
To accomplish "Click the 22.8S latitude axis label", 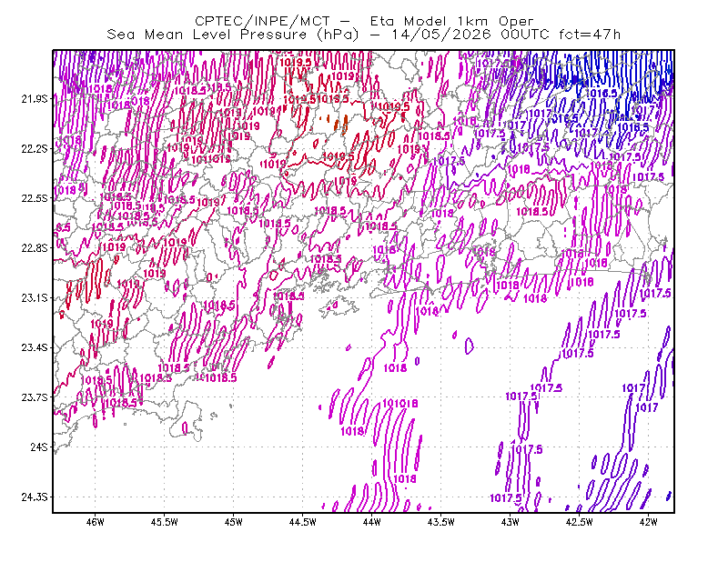I will point(35,248).
